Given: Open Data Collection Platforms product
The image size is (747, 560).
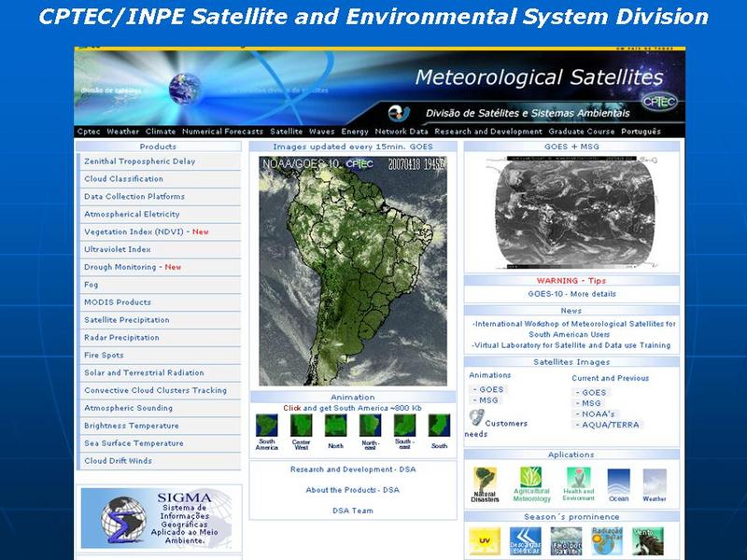Looking at the screenshot, I should (159, 197).
